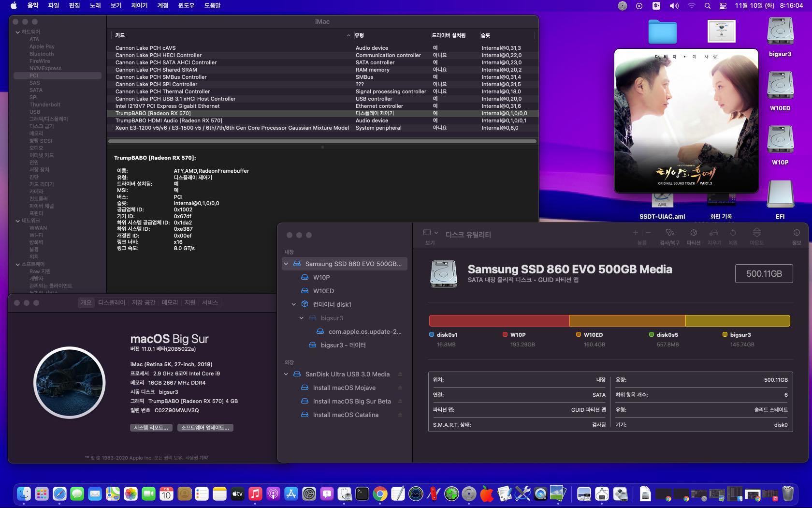Open the 파일 menu in the menu bar
Viewport: 812px width, 508px height.
pyautogui.click(x=54, y=6)
